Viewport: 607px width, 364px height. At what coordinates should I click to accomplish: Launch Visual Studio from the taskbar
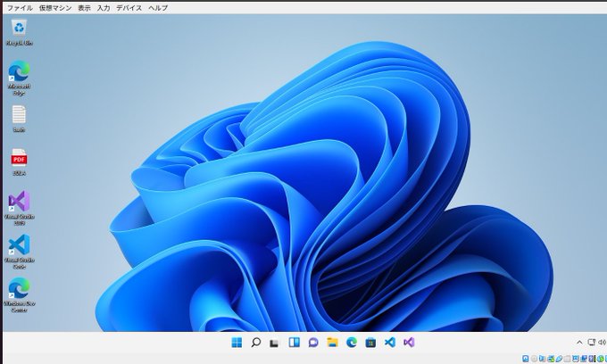pos(409,342)
